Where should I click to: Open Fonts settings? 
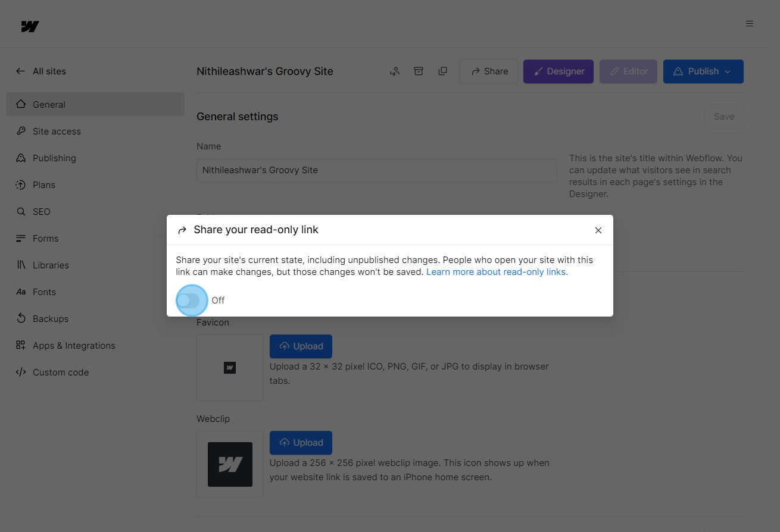[95, 292]
